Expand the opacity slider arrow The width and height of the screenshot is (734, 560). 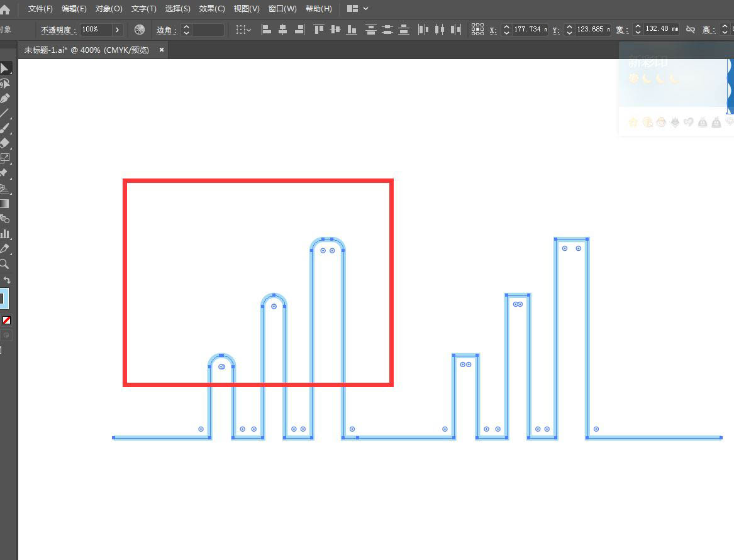click(x=118, y=30)
